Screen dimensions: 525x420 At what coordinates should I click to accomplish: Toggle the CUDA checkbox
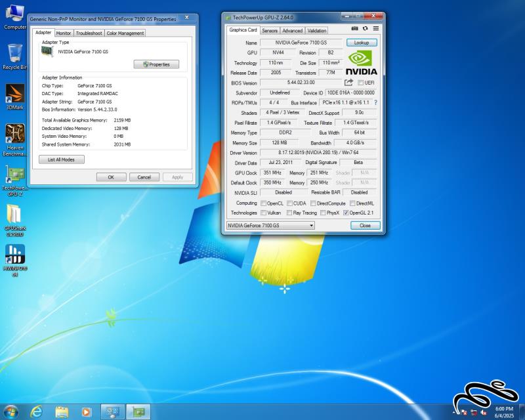coord(289,203)
